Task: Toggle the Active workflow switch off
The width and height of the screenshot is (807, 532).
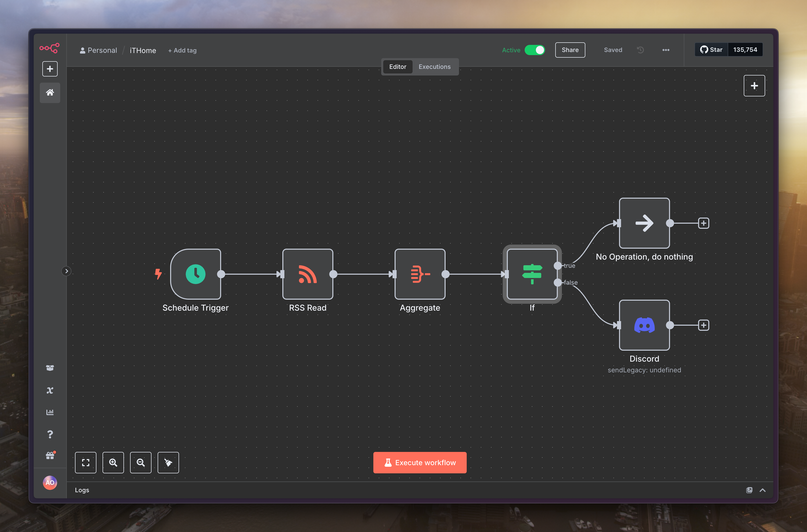Action: coord(535,50)
